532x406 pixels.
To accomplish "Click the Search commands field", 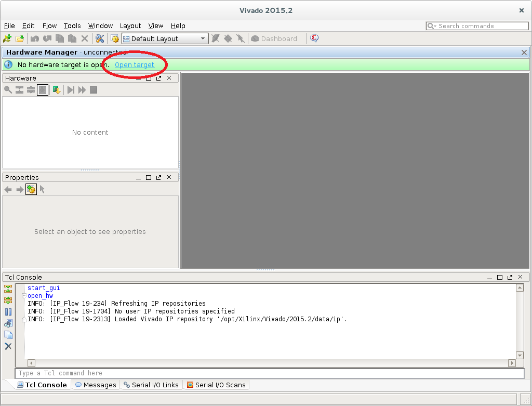I will (477, 26).
